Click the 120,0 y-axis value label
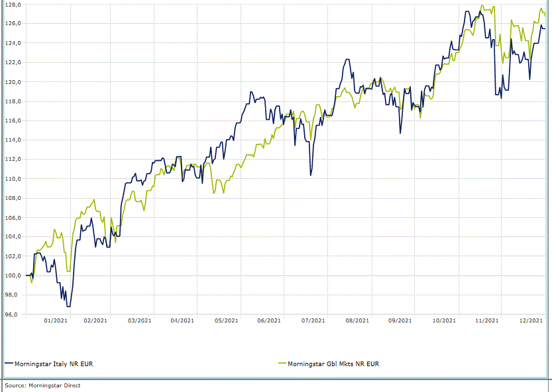 pyautogui.click(x=13, y=82)
